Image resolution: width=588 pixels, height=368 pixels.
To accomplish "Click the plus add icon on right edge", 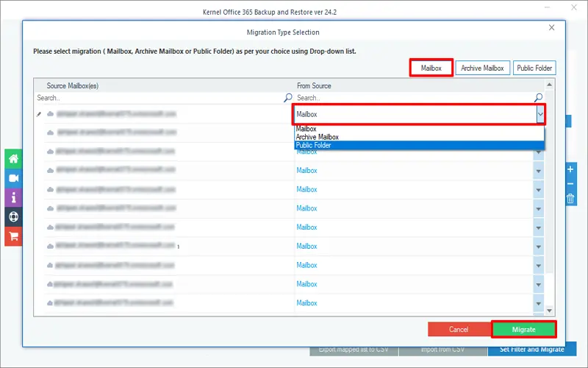I will pyautogui.click(x=570, y=169).
